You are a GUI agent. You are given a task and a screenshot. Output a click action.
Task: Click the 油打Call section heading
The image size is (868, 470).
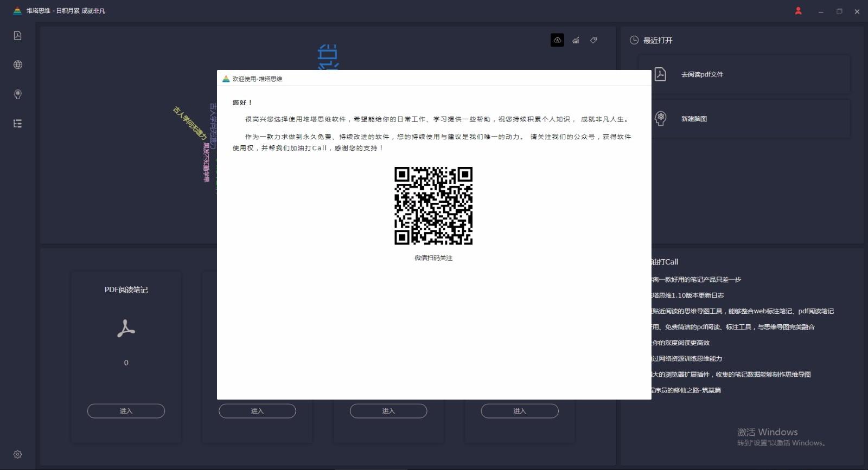point(665,262)
